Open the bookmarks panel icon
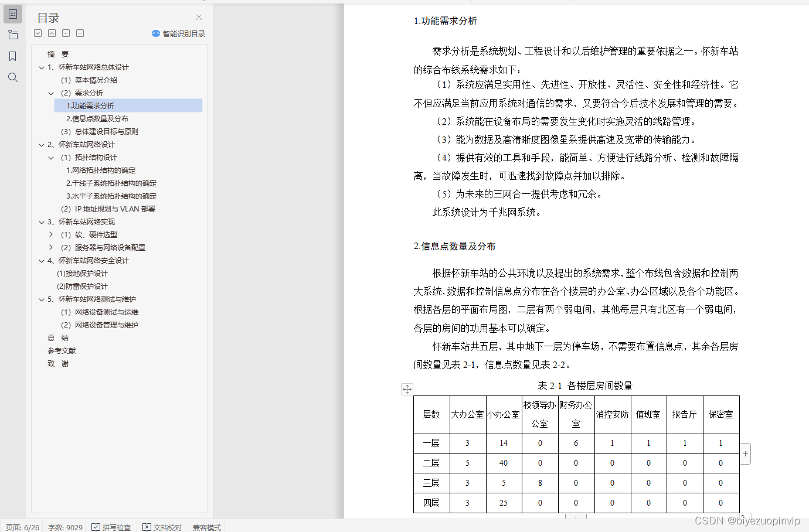The width and height of the screenshot is (809, 532). pos(13,56)
